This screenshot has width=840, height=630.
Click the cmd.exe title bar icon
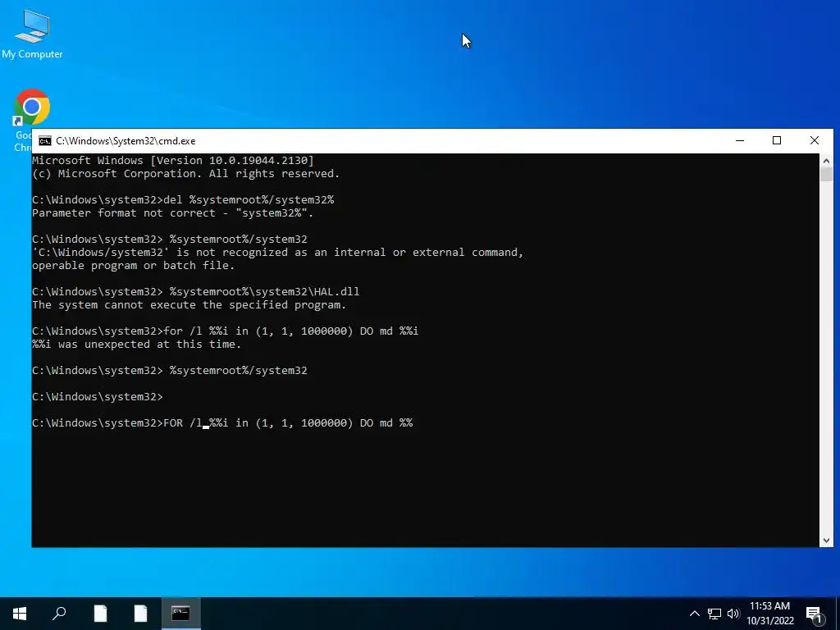(45, 141)
